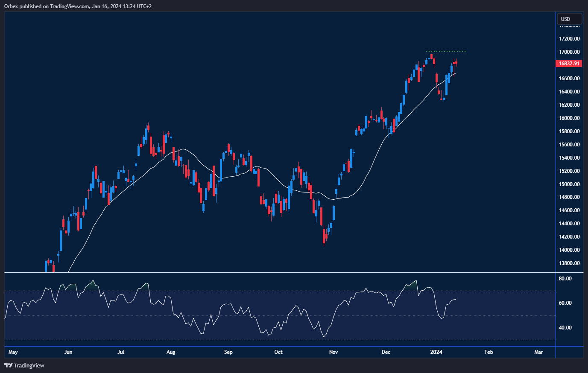Click the latest red candlestick below the price label
The image size is (588, 373).
[456, 63]
